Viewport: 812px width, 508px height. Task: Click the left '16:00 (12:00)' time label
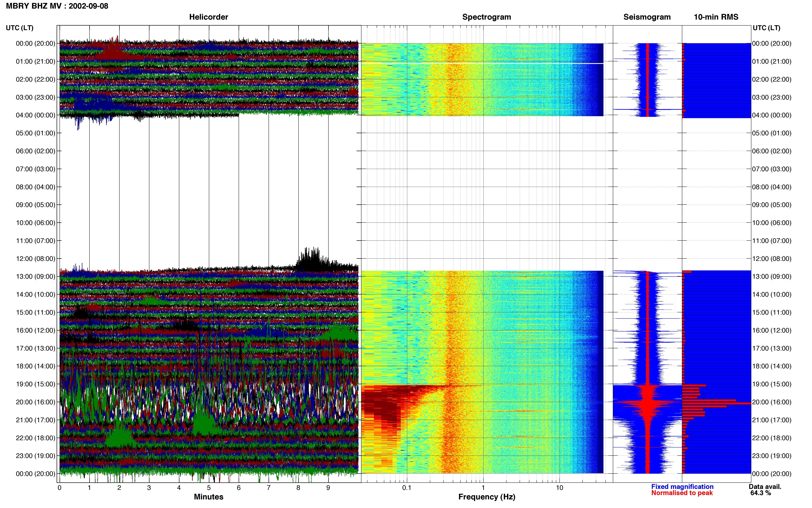[x=36, y=330]
